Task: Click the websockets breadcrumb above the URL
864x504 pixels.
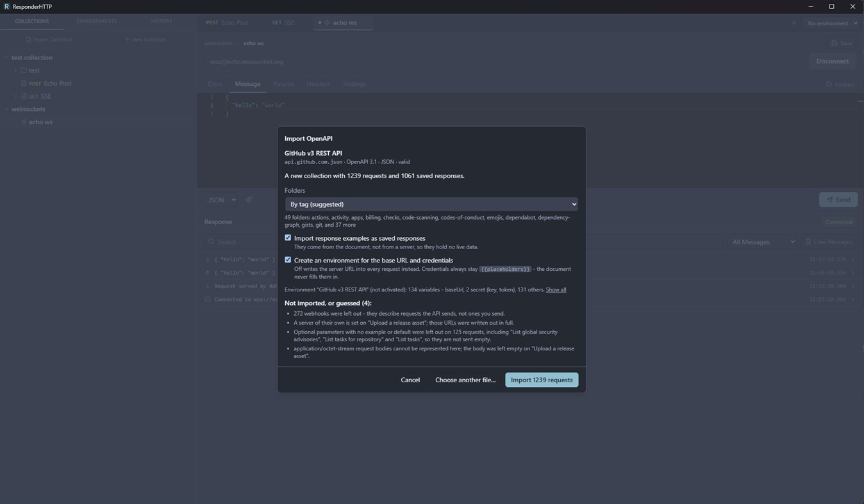Action: pos(219,44)
